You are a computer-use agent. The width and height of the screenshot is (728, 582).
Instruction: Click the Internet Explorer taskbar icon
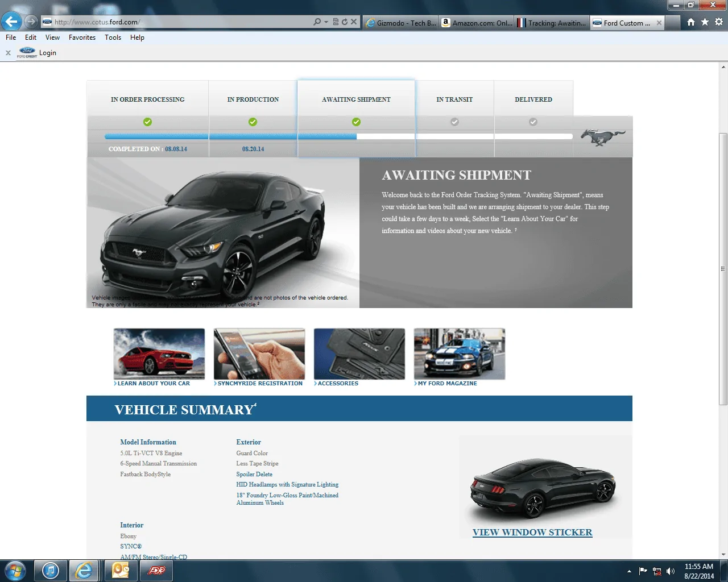pos(84,571)
